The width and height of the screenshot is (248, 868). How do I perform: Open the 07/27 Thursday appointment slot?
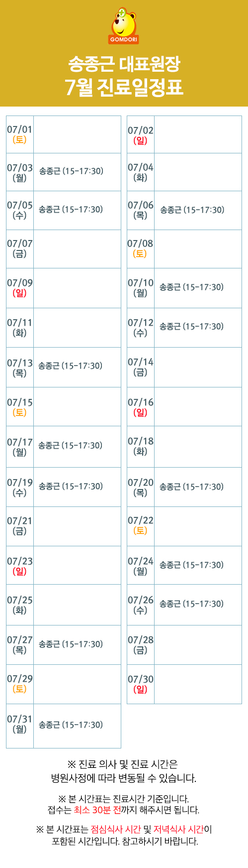click(71, 644)
